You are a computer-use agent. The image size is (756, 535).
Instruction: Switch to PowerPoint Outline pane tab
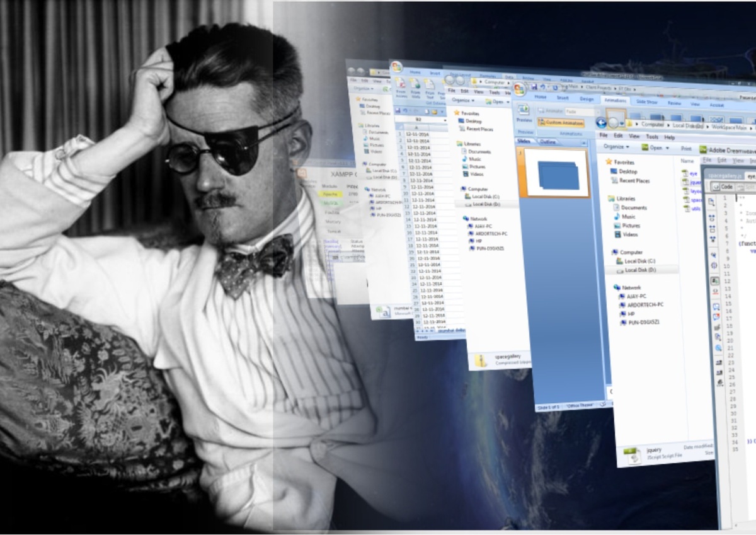pos(548,142)
